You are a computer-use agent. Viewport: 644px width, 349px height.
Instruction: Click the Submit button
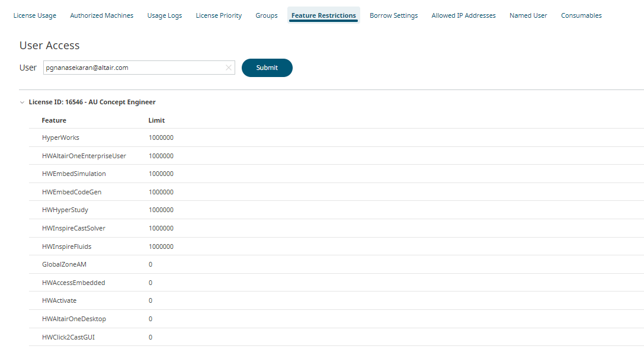(x=267, y=68)
